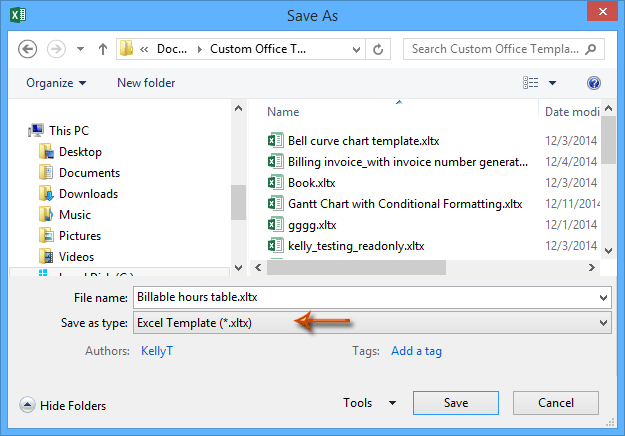Sort files by Name column header
Screen dimensions: 625x436
tap(283, 112)
